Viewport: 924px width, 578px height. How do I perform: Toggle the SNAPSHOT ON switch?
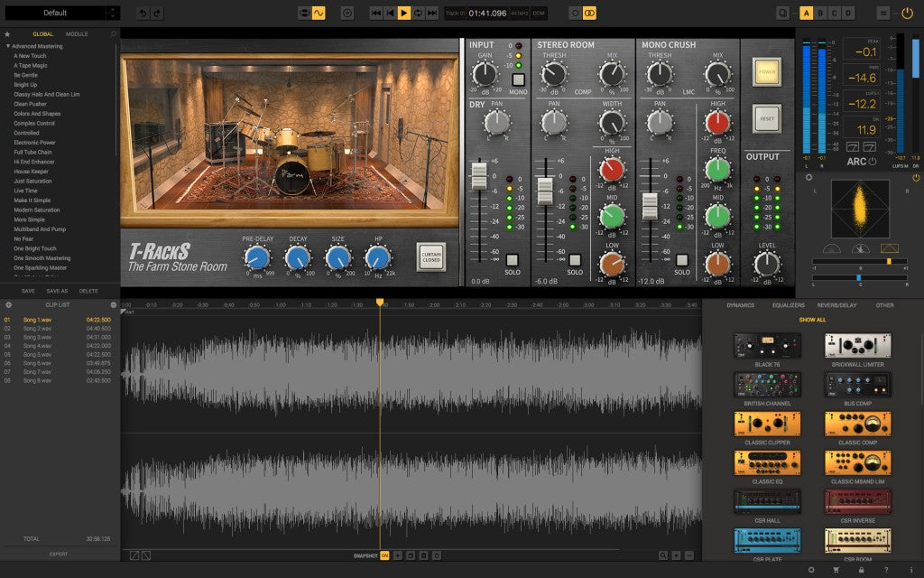[x=383, y=555]
